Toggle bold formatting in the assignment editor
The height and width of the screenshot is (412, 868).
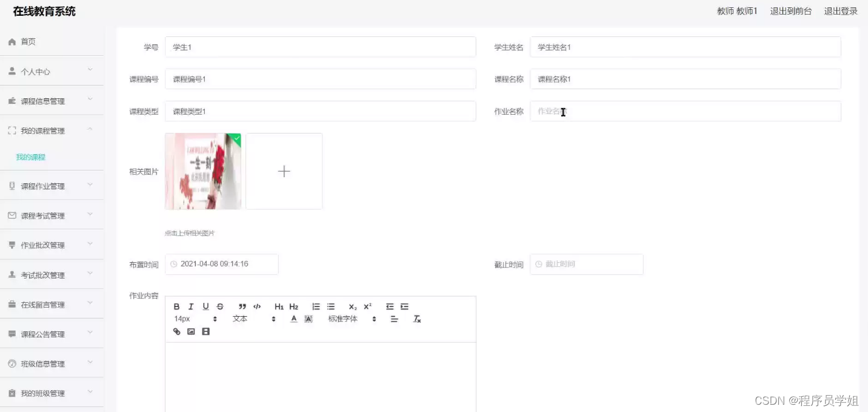pyautogui.click(x=176, y=306)
